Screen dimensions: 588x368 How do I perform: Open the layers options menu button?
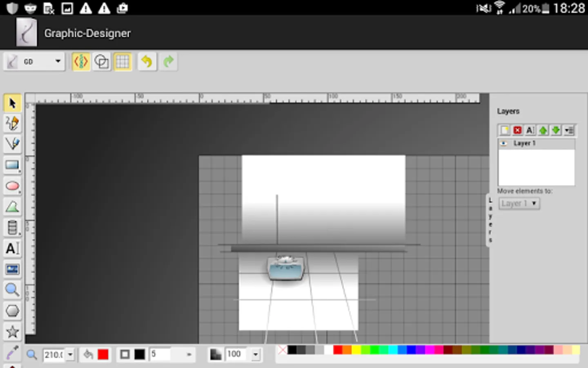click(x=569, y=130)
